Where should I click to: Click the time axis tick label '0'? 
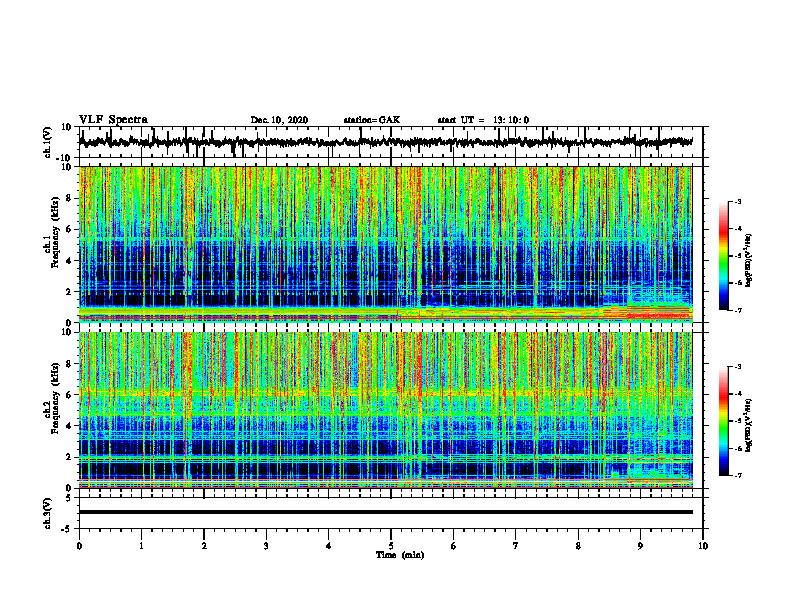79,546
